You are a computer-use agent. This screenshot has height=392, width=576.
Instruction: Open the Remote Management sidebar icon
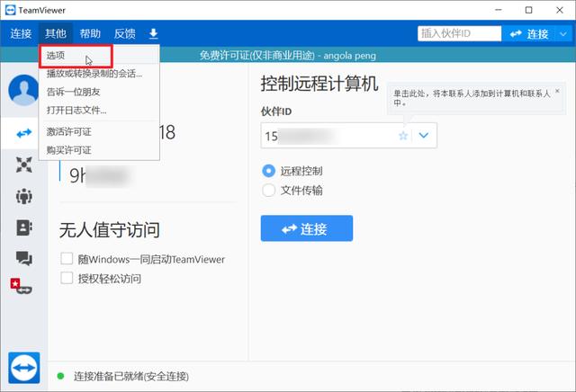[x=24, y=165]
